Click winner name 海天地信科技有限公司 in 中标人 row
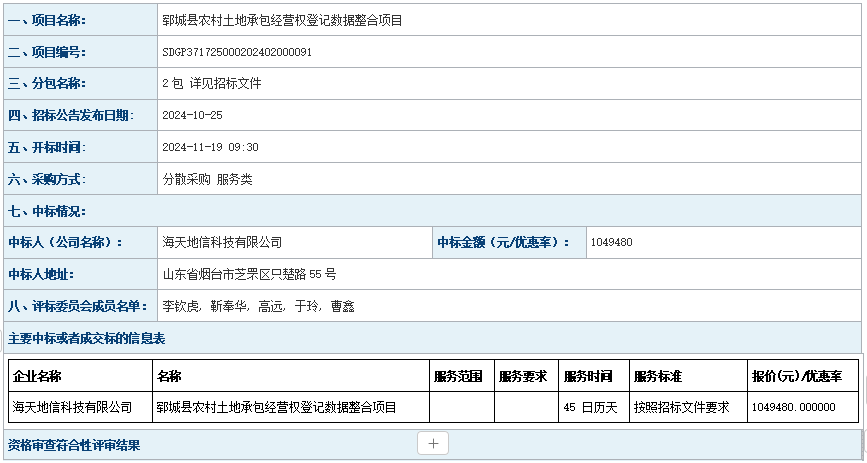867x463 pixels. [x=222, y=242]
